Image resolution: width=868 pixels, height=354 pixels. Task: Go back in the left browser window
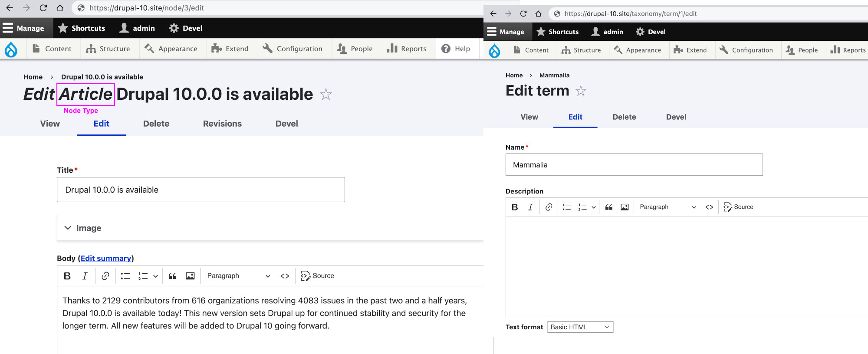pyautogui.click(x=10, y=8)
